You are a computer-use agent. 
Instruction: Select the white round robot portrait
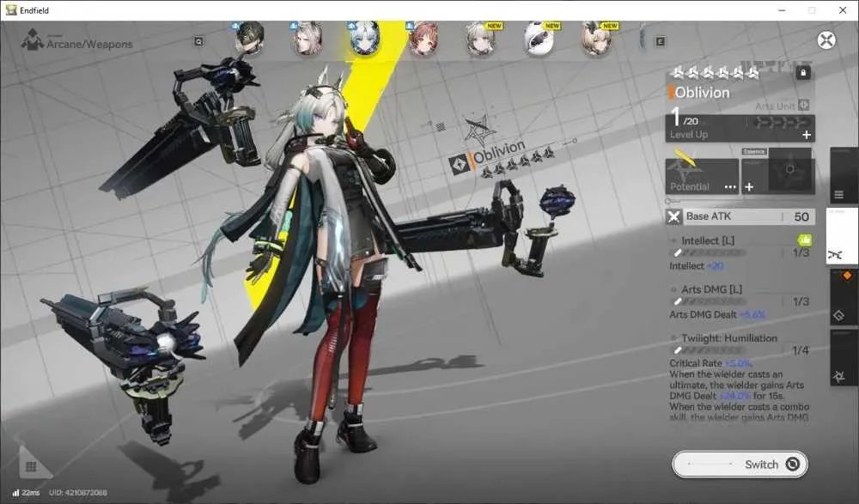pyautogui.click(x=539, y=39)
